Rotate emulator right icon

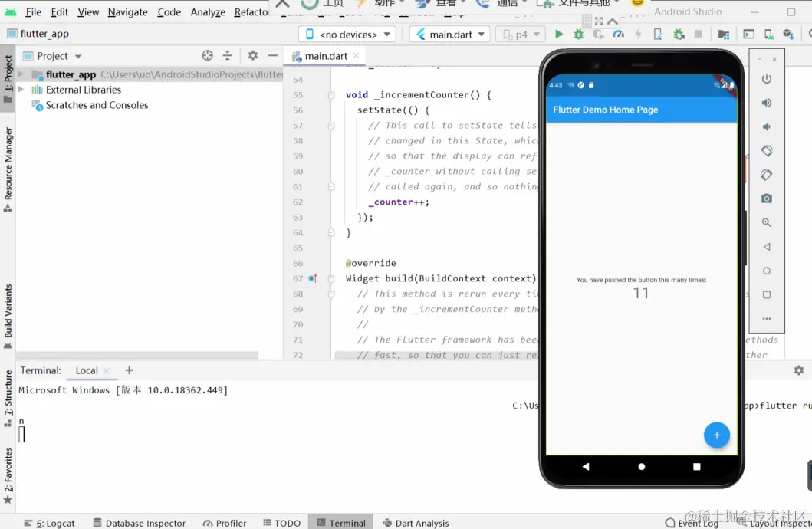click(x=767, y=175)
